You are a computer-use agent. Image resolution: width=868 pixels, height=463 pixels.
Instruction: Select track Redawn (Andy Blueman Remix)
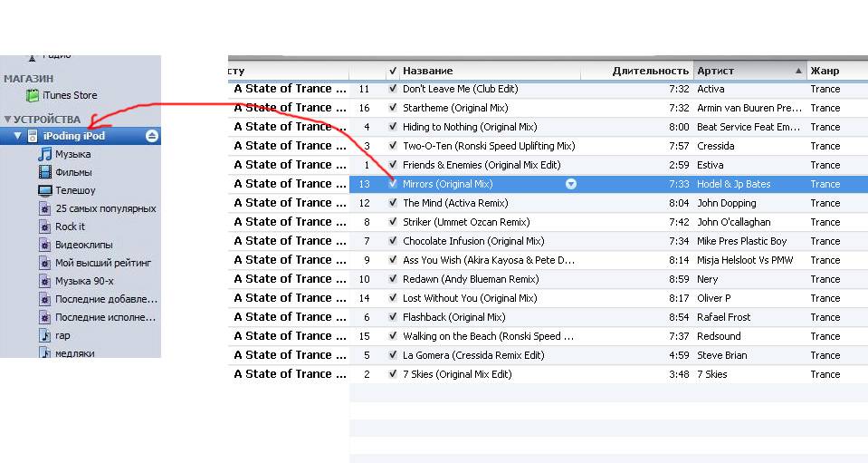[471, 279]
